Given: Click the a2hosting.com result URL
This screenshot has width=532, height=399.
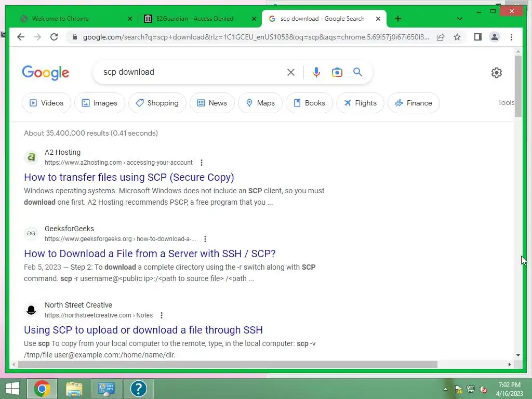Looking at the screenshot, I should tap(118, 163).
